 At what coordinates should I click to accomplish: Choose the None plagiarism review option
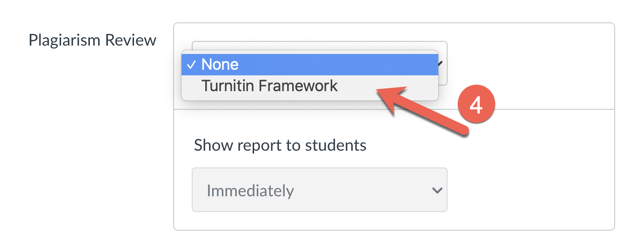coord(220,64)
